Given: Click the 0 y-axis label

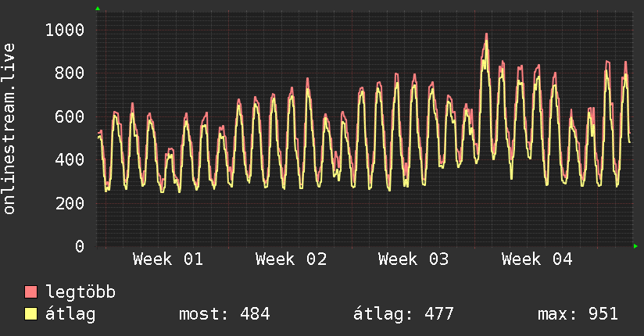Looking at the screenshot, I should click(x=80, y=246).
